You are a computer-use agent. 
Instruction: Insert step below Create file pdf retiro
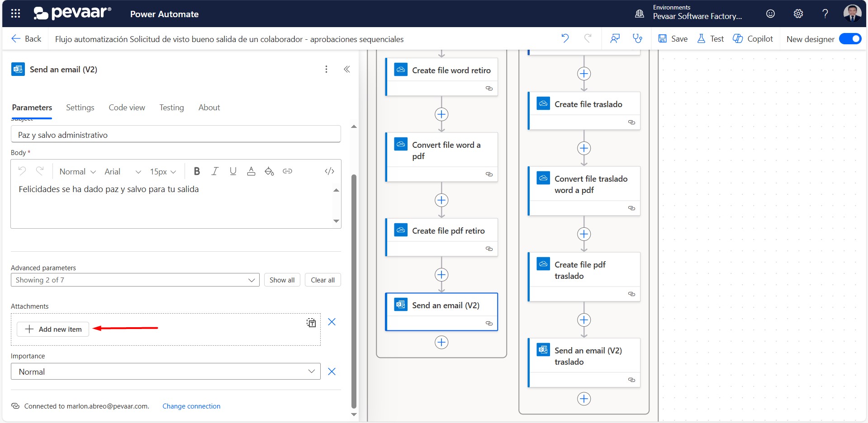pos(441,275)
